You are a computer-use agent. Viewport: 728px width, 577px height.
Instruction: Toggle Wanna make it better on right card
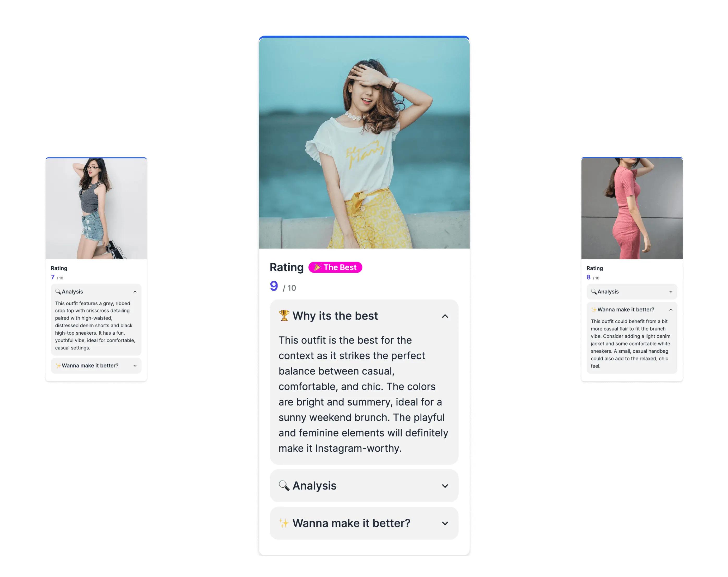click(630, 309)
